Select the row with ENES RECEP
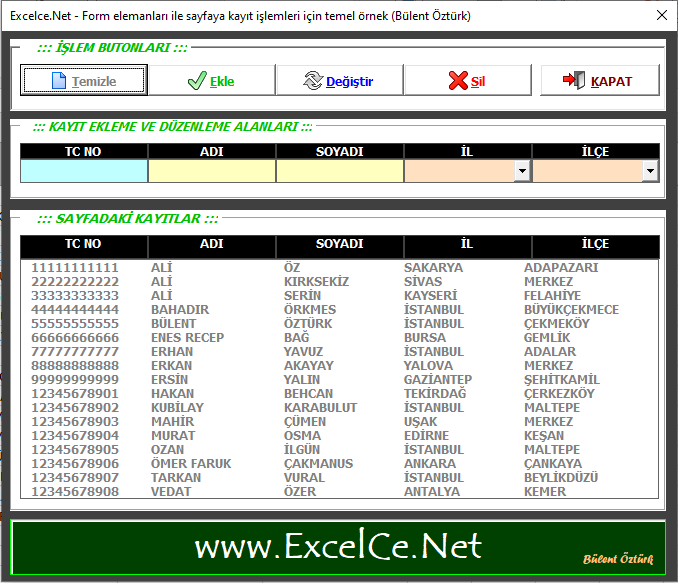Viewport: 678px width, 583px height. (x=339, y=338)
